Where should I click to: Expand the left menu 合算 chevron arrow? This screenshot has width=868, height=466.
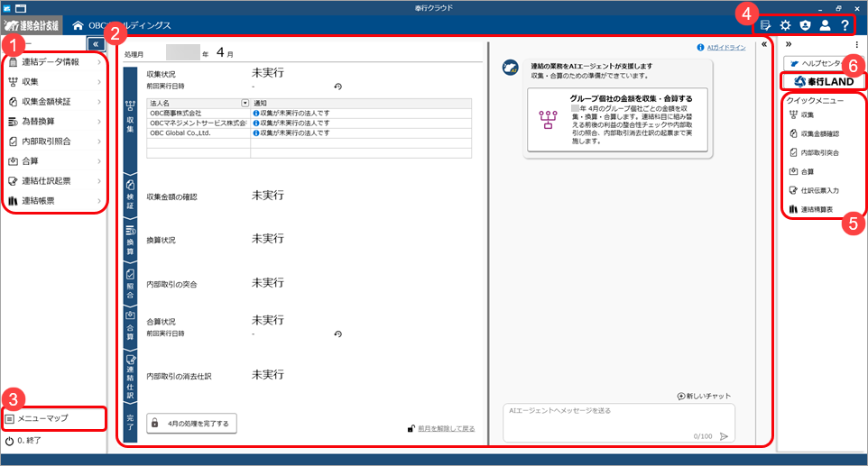pos(99,161)
